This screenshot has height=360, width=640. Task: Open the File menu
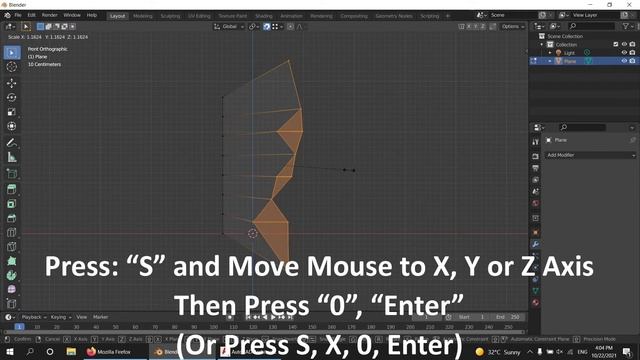coord(18,16)
